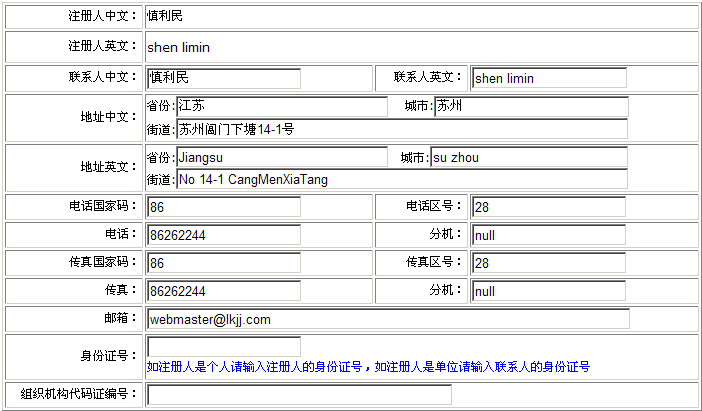Focus the 传真区号 fax area code field
This screenshot has width=702, height=411.
click(x=549, y=263)
